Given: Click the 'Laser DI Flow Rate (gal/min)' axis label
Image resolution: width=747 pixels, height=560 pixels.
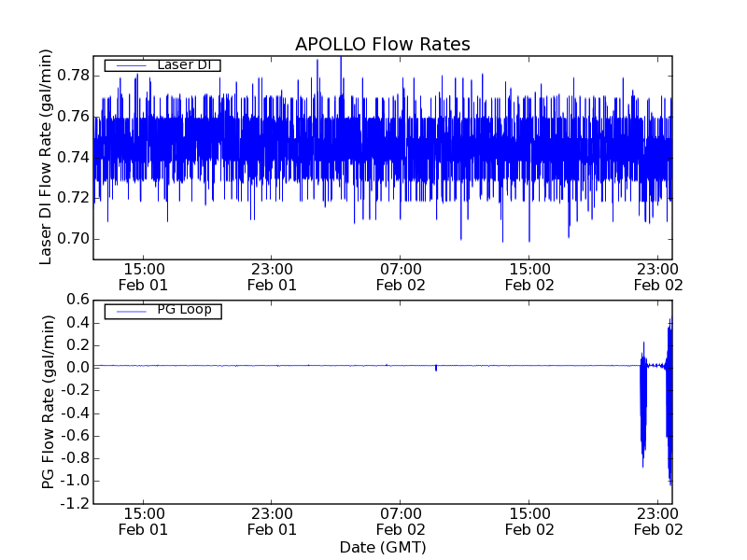Looking at the screenshot, I should (45, 157).
